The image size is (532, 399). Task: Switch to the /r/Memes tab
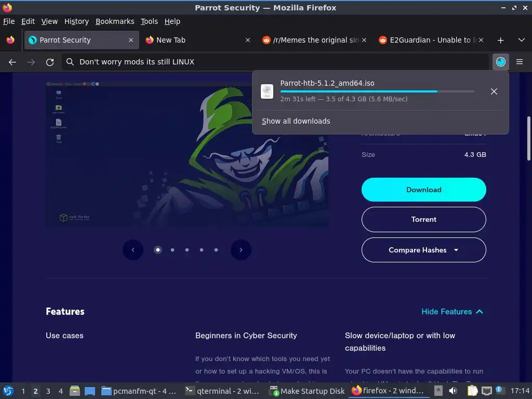(x=315, y=40)
